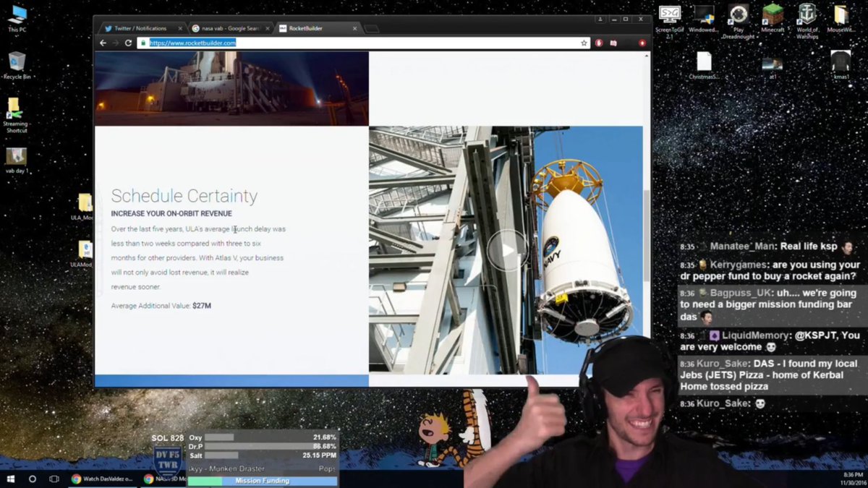Select the Windowed desktop shortcut

point(704,19)
